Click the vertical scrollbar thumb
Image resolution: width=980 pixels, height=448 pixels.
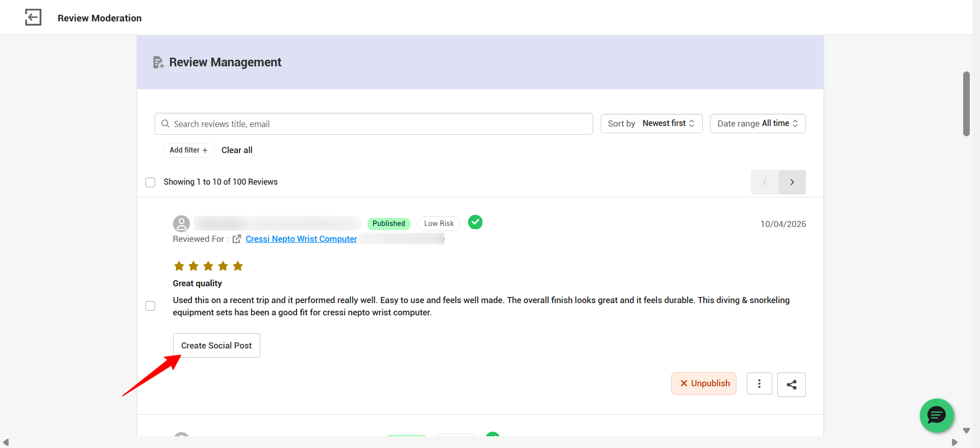pos(966,104)
